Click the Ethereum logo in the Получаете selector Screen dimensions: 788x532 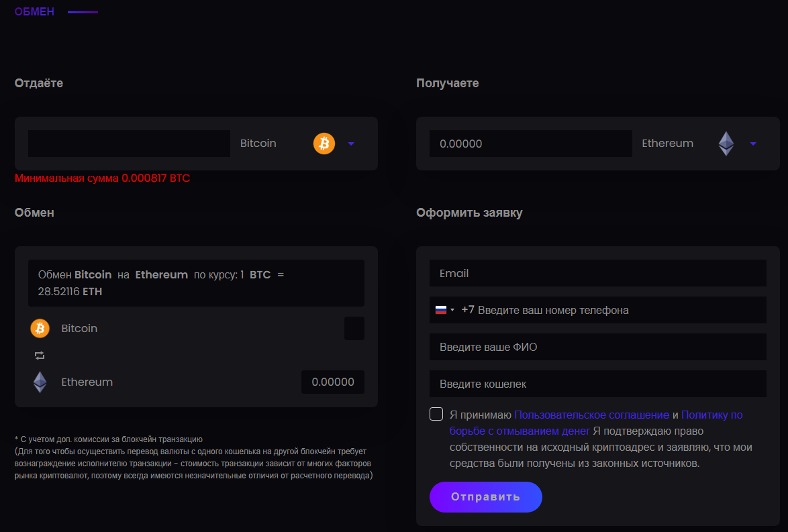pyautogui.click(x=726, y=144)
